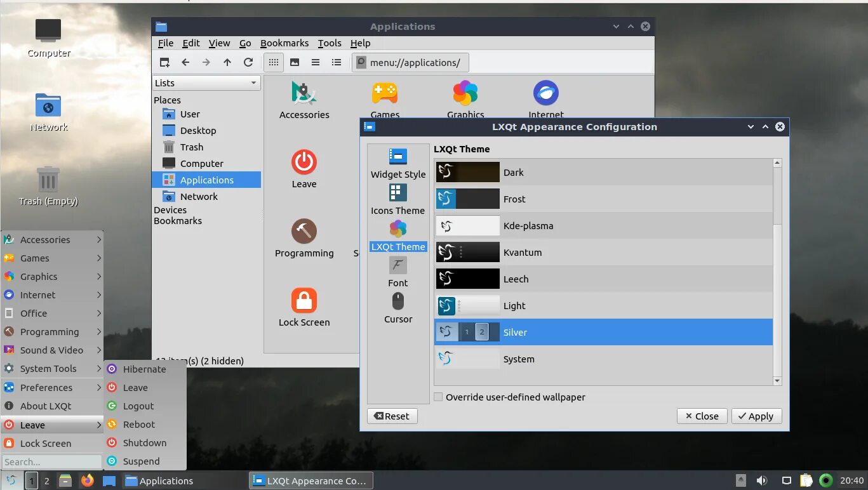Expand Preferences submenu in start menu
The width and height of the screenshot is (868, 490).
(x=52, y=388)
